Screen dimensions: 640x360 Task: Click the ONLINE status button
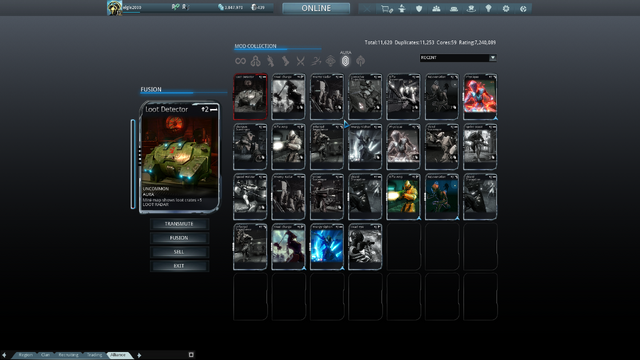(x=316, y=8)
